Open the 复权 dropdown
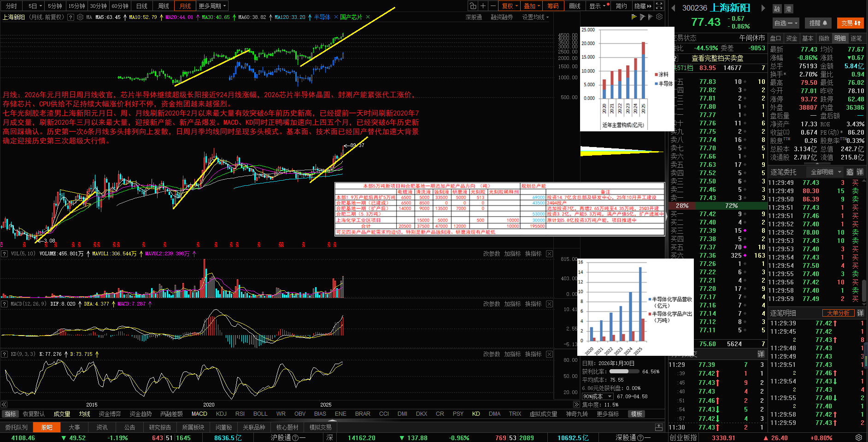This screenshot has height=442, width=868. point(510,6)
